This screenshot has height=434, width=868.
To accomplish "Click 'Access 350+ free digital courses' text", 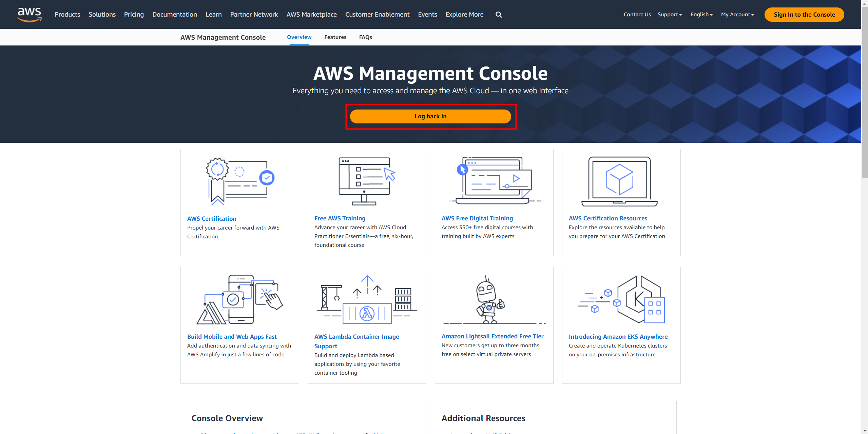I will (487, 232).
